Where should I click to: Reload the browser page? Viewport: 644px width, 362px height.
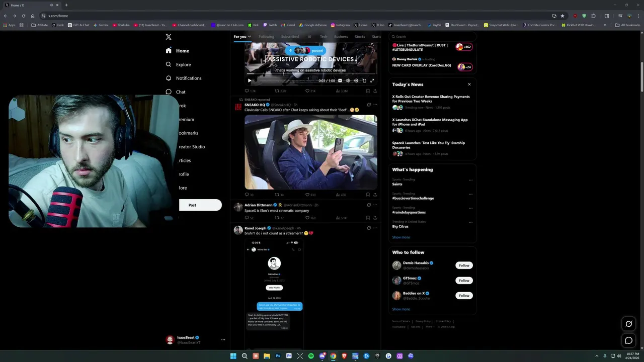pos(23,16)
